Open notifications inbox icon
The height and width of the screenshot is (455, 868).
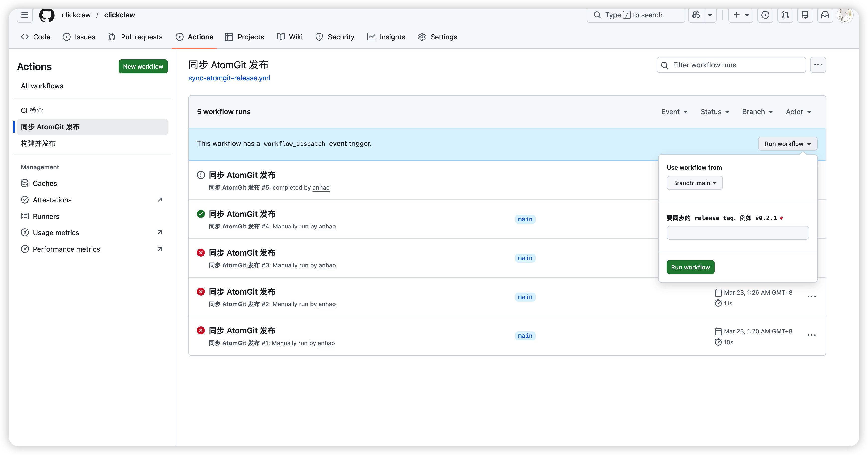click(825, 15)
